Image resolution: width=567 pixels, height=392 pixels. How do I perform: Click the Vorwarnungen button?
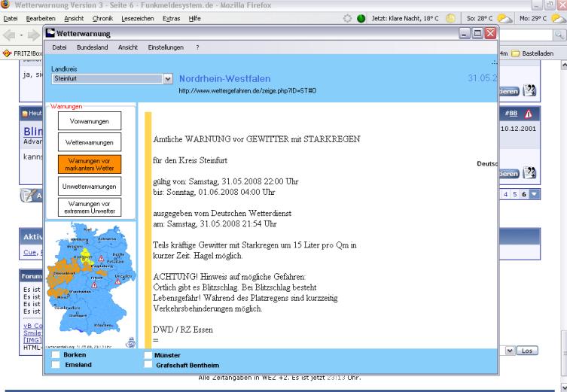coord(89,120)
